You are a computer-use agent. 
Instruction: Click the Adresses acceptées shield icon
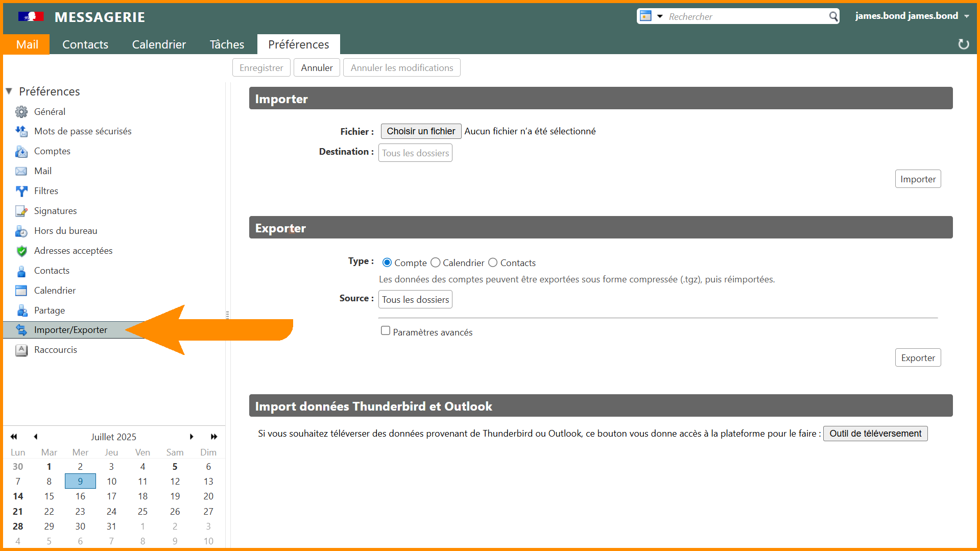21,251
